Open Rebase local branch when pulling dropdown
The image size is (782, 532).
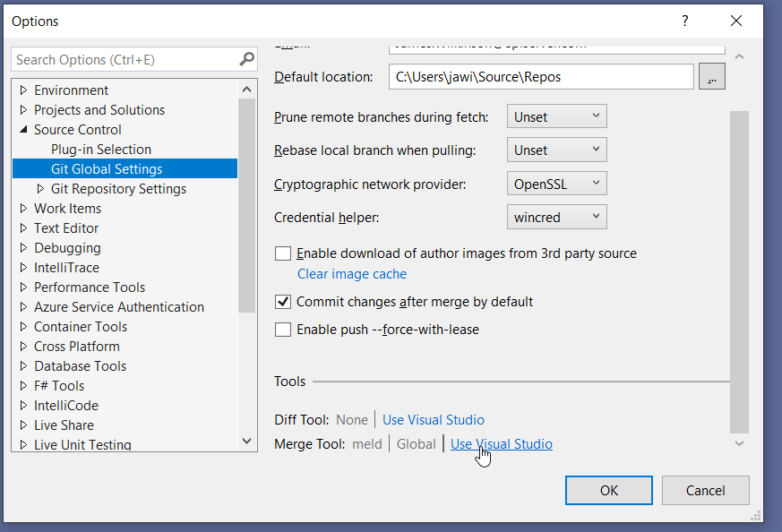click(556, 150)
